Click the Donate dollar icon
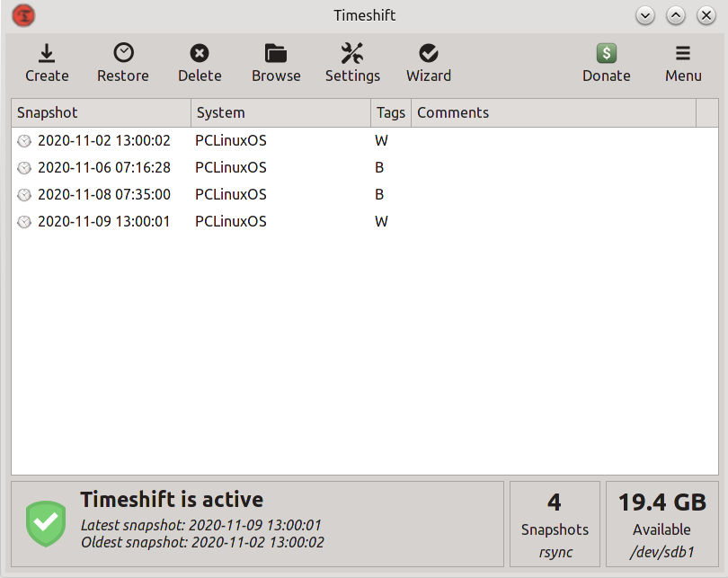The image size is (728, 578). tap(607, 53)
